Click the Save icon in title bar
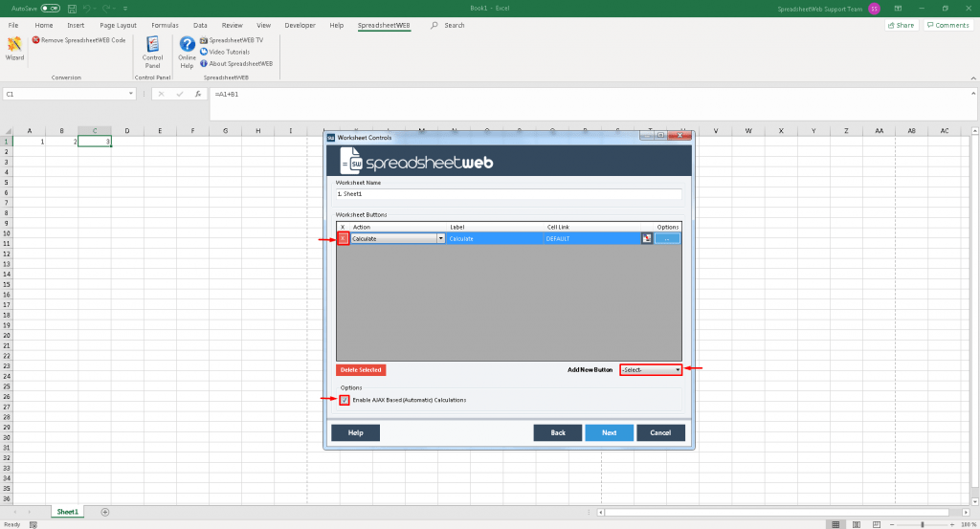This screenshot has height=529, width=980. 72,9
